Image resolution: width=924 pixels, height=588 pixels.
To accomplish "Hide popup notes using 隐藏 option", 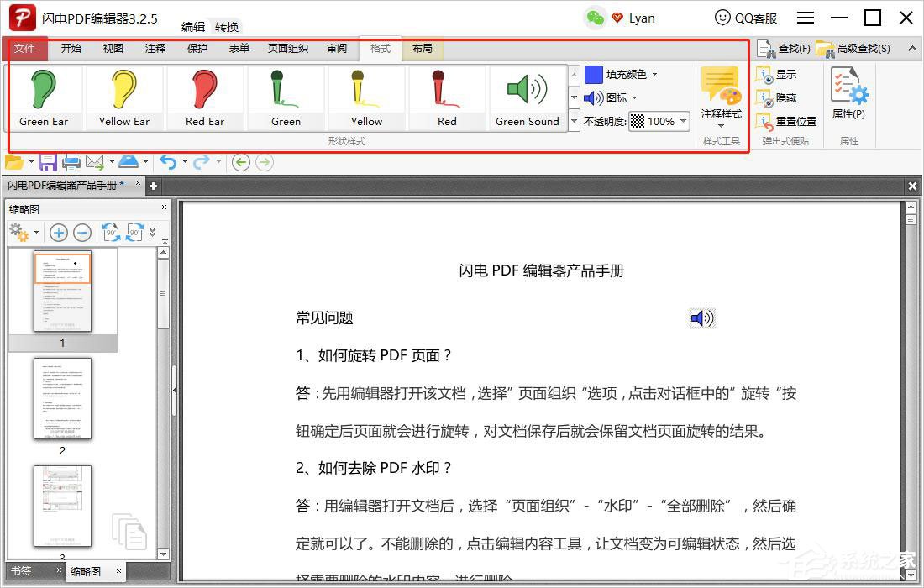I will pyautogui.click(x=787, y=97).
